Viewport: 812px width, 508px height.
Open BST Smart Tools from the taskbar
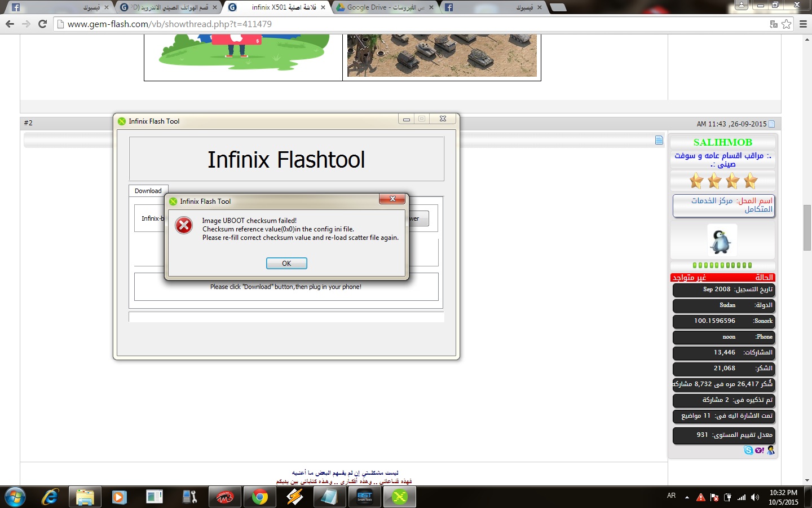(364, 497)
